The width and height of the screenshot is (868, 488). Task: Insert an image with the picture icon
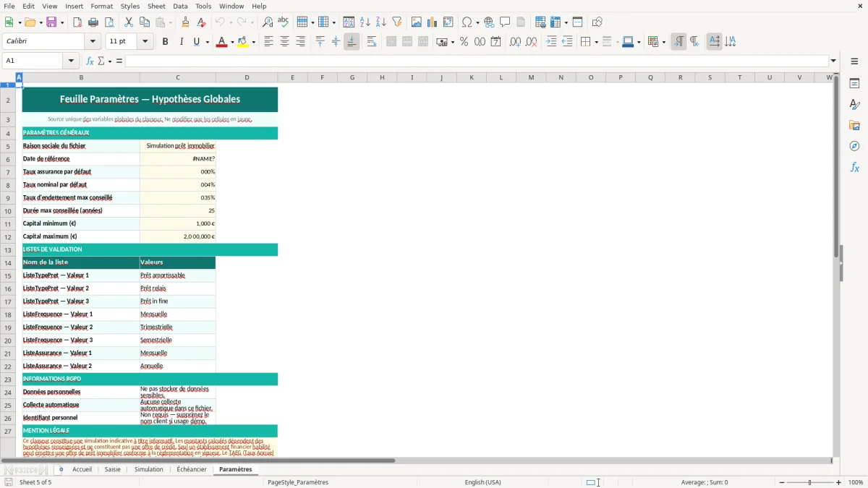(417, 22)
